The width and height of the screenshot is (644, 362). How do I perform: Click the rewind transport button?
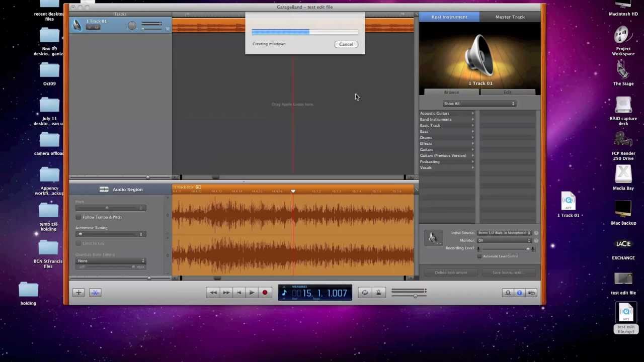pyautogui.click(x=213, y=293)
